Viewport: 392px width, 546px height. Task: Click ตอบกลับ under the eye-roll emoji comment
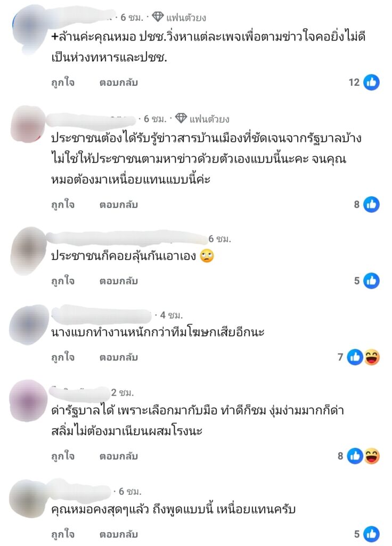[x=119, y=280]
